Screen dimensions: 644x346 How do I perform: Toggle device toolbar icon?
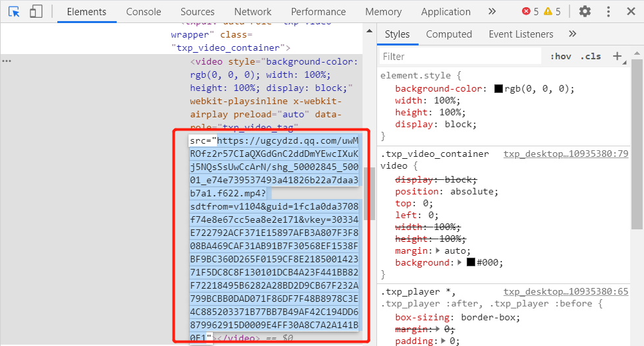pos(36,11)
